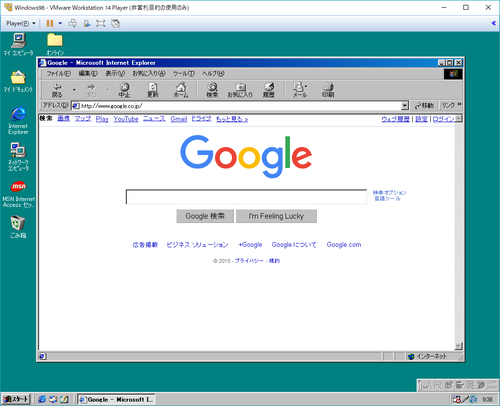Open the ヘルプ(H) menu
500x406 pixels.
(213, 74)
